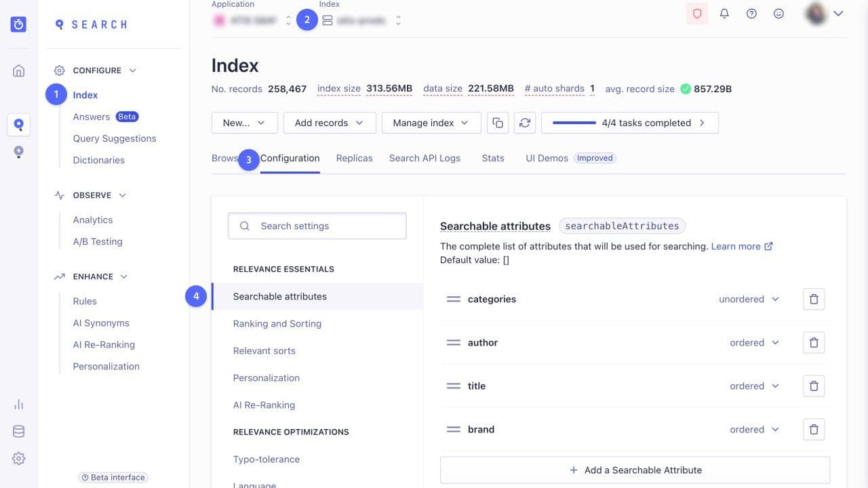This screenshot has height=488, width=868.
Task: Toggle the Beta interface button
Action: [x=113, y=477]
